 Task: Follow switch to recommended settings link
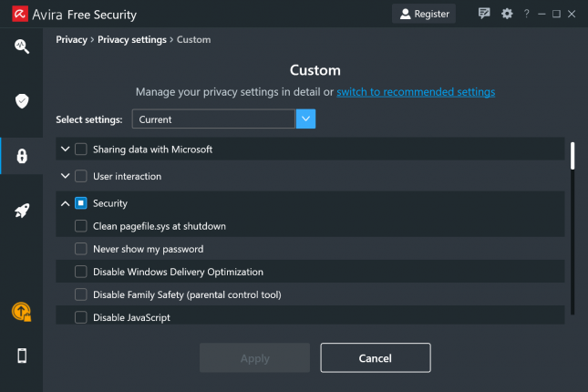pos(416,92)
